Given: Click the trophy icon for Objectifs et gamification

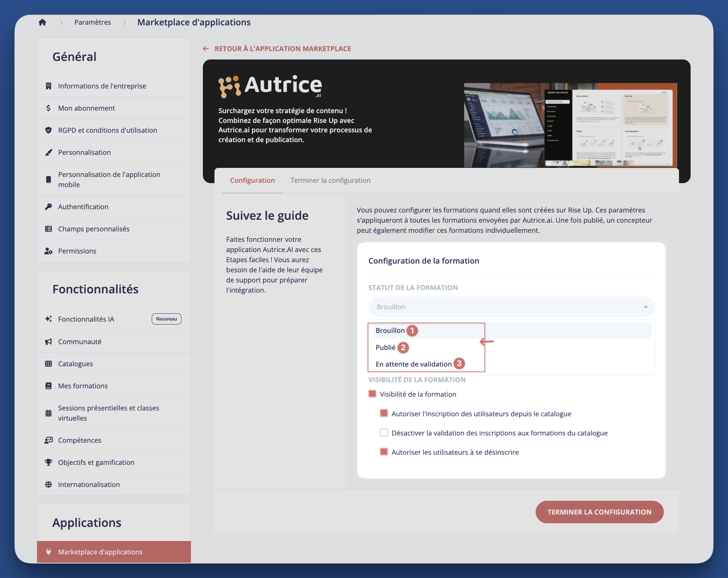Looking at the screenshot, I should [x=48, y=462].
